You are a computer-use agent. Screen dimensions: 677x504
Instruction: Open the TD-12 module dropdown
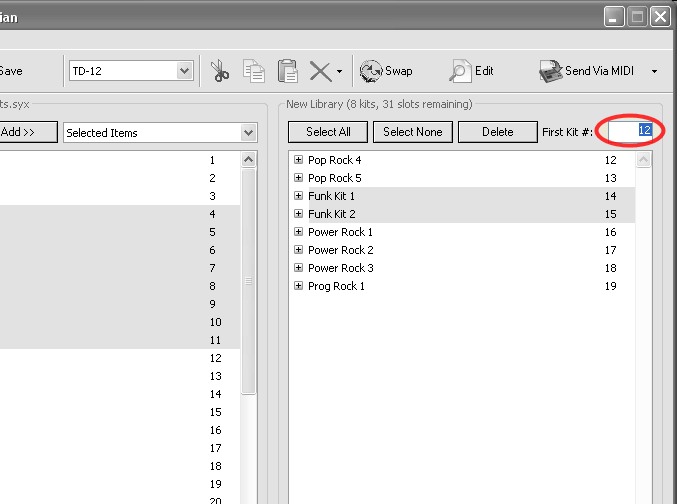184,71
